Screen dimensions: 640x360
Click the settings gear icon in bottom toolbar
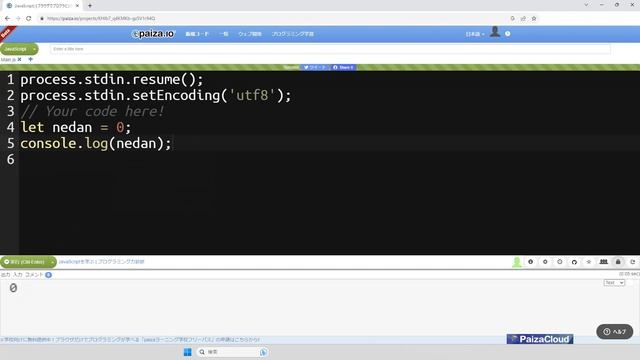point(545,262)
